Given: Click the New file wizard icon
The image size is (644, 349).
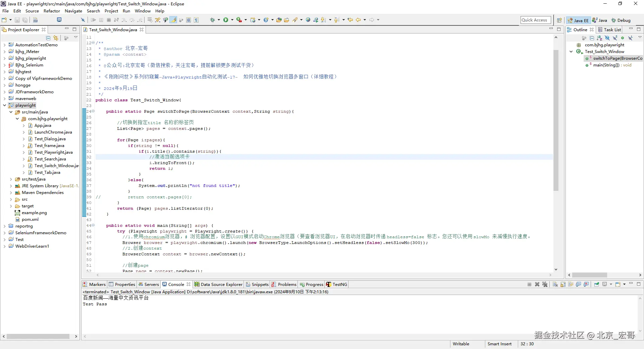Looking at the screenshot, I should click(4, 20).
